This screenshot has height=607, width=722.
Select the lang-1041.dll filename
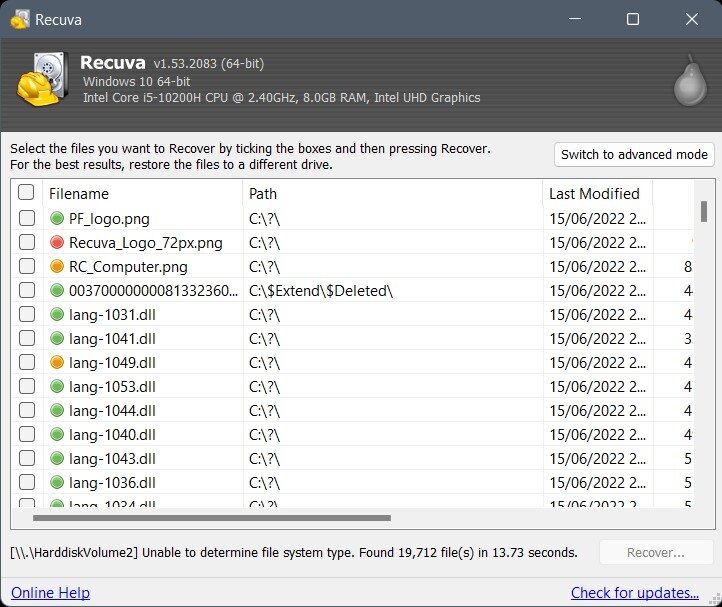(112, 339)
